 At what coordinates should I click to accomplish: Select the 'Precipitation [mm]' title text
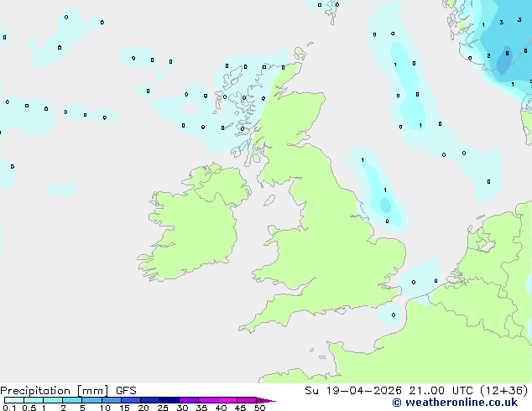tap(55, 391)
